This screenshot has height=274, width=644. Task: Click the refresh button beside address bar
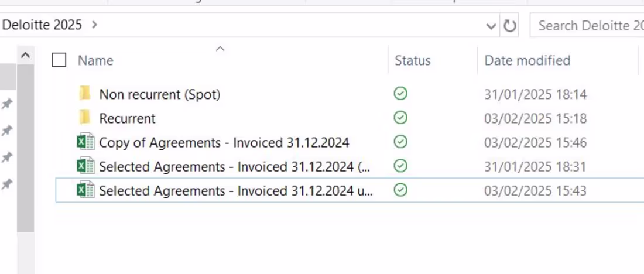click(510, 26)
